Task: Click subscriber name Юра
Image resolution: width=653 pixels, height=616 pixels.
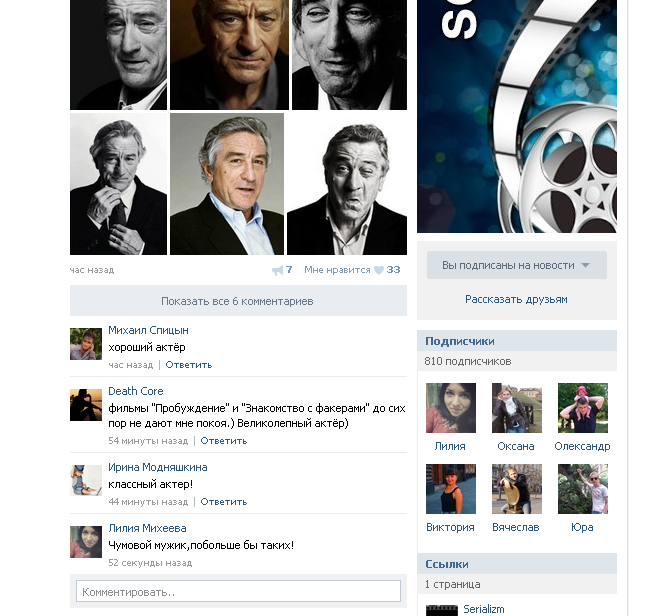Action: point(582,527)
